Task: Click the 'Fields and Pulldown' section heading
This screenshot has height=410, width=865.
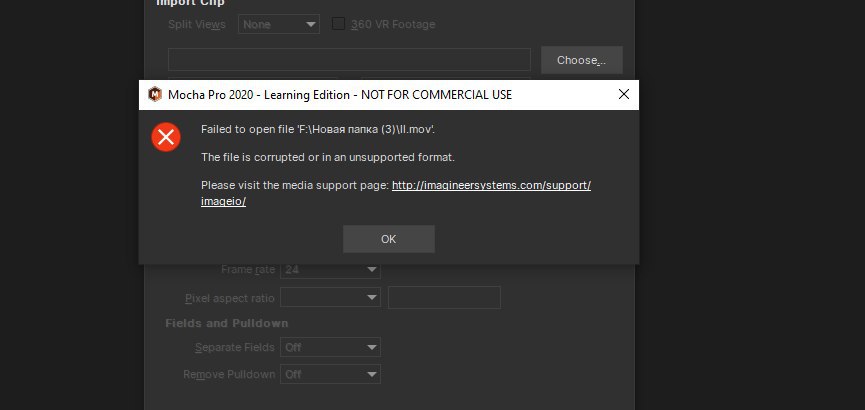Action: point(227,323)
